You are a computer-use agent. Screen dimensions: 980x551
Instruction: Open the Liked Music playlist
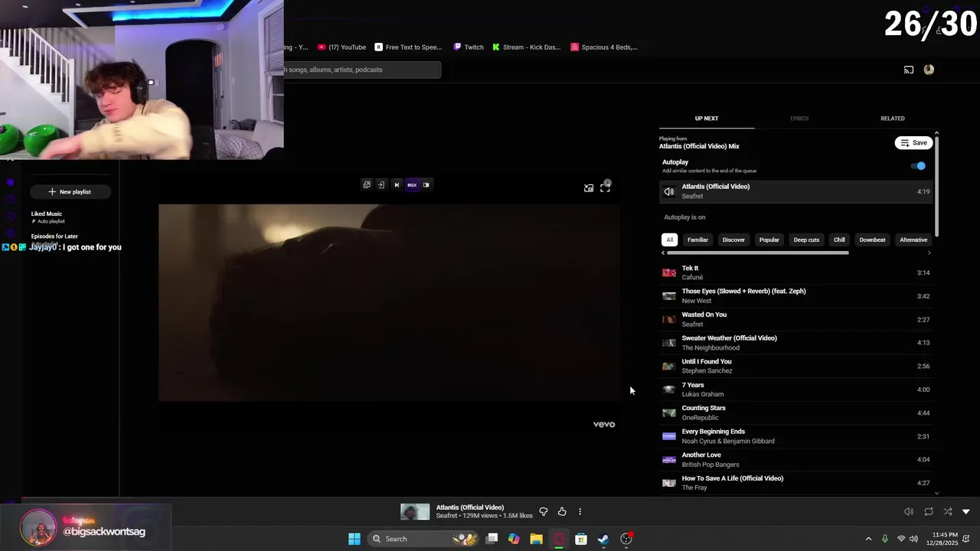click(47, 217)
